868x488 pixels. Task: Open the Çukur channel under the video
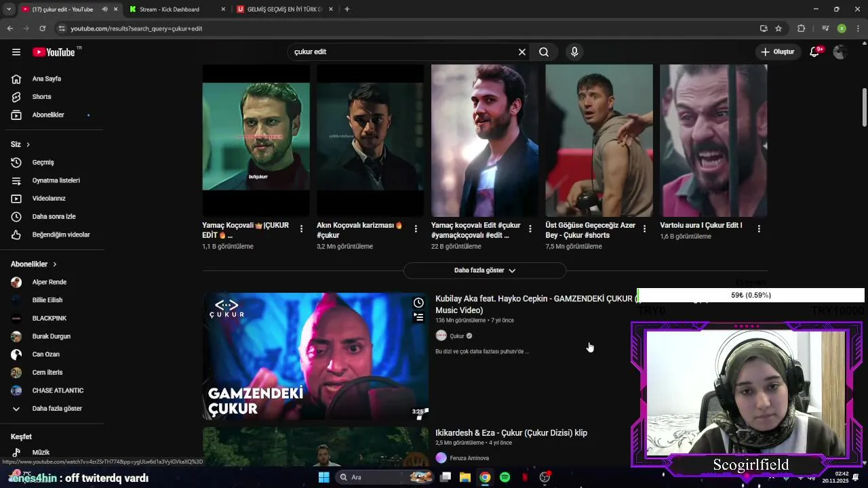(x=457, y=336)
